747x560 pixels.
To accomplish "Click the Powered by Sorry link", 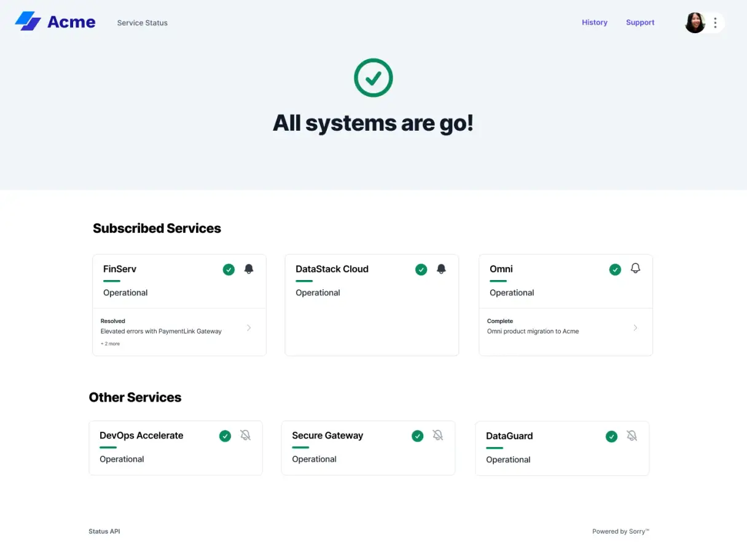I will point(620,531).
